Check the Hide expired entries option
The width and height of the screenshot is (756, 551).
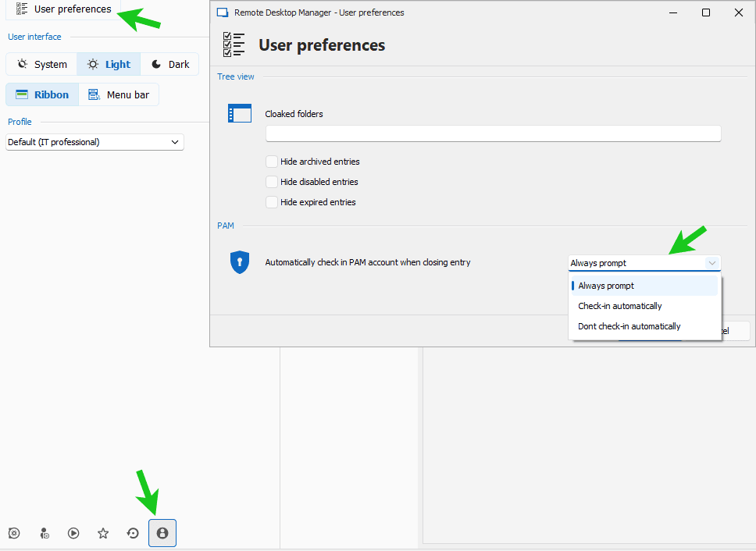(272, 202)
